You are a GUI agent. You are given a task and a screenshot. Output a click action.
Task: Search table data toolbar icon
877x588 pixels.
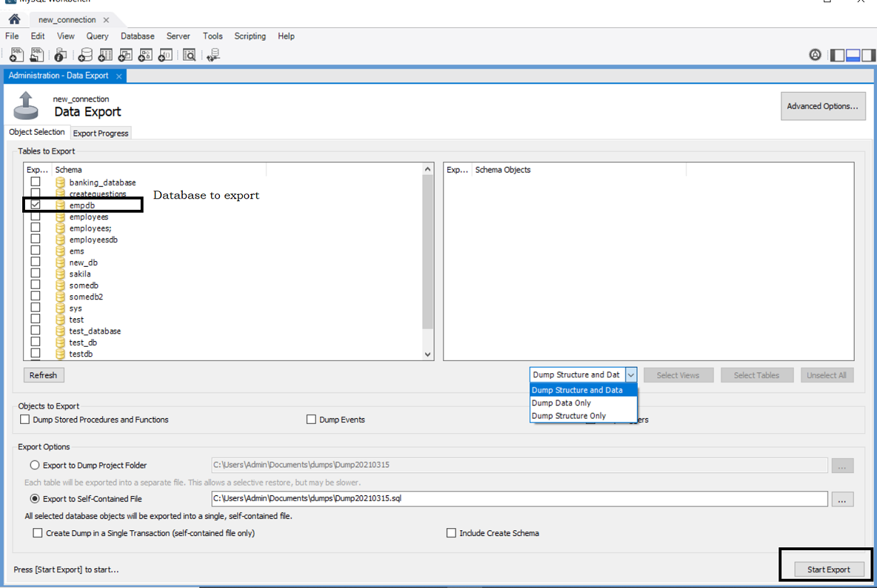189,54
